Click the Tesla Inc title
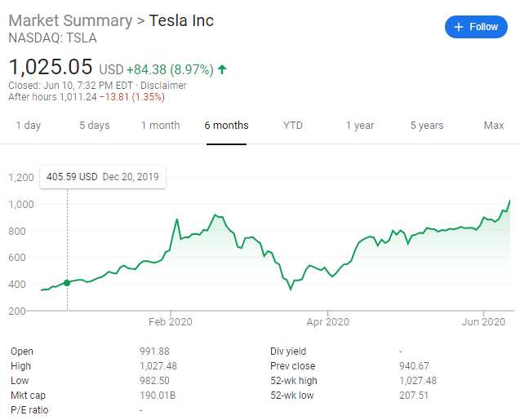520x420 pixels. point(181,20)
